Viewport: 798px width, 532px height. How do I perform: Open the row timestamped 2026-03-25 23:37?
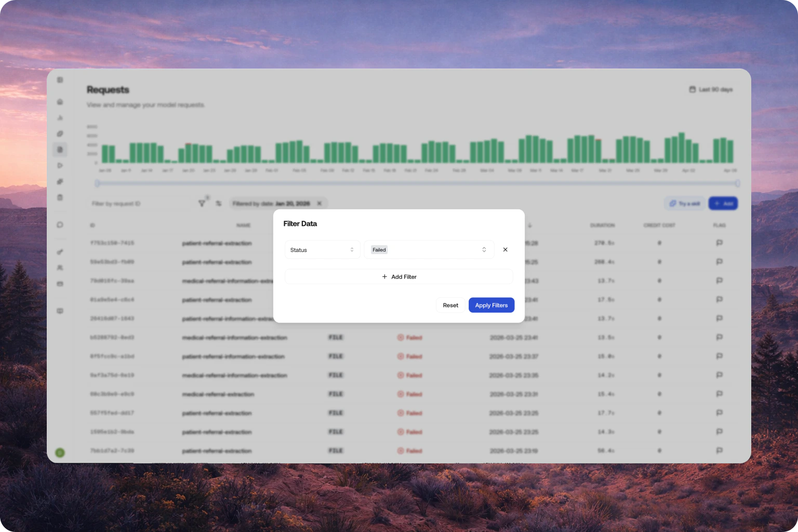tap(414, 356)
